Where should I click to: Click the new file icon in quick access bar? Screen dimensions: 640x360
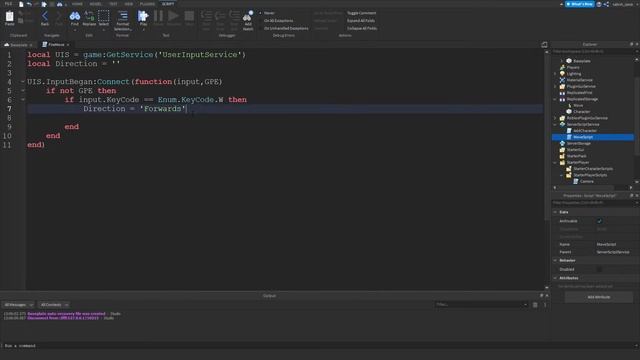(x=21, y=4)
